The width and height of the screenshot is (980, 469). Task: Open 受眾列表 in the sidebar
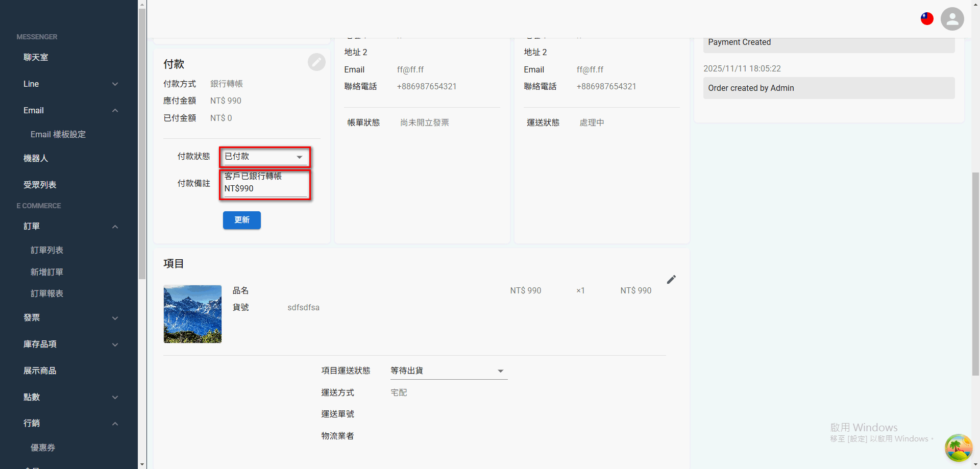[x=40, y=185]
